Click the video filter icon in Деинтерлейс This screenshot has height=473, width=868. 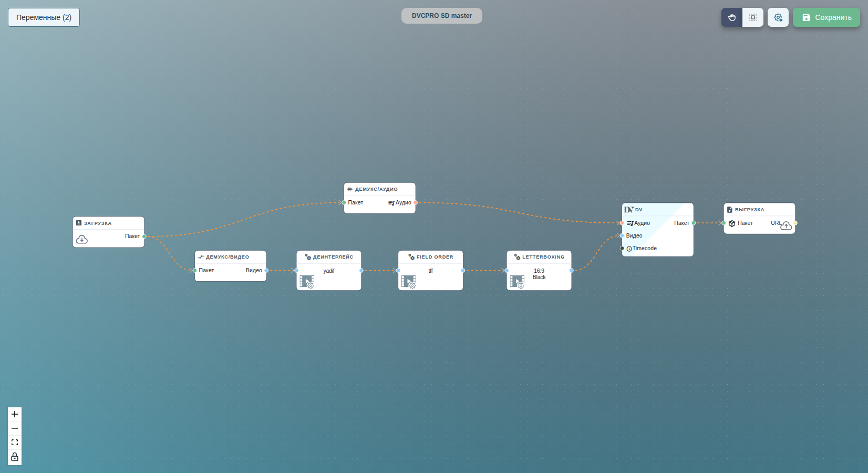[x=307, y=282]
